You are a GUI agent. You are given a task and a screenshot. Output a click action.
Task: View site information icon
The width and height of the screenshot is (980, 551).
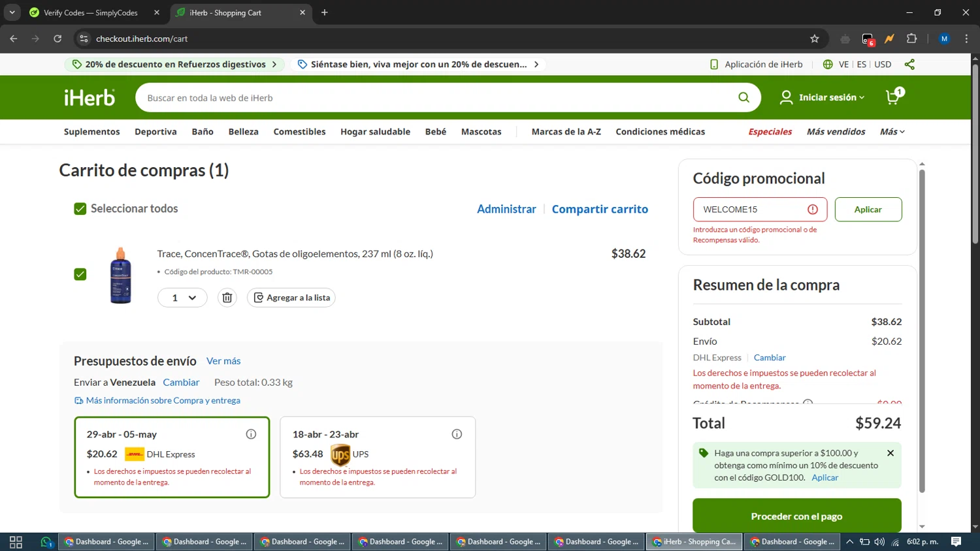(84, 39)
